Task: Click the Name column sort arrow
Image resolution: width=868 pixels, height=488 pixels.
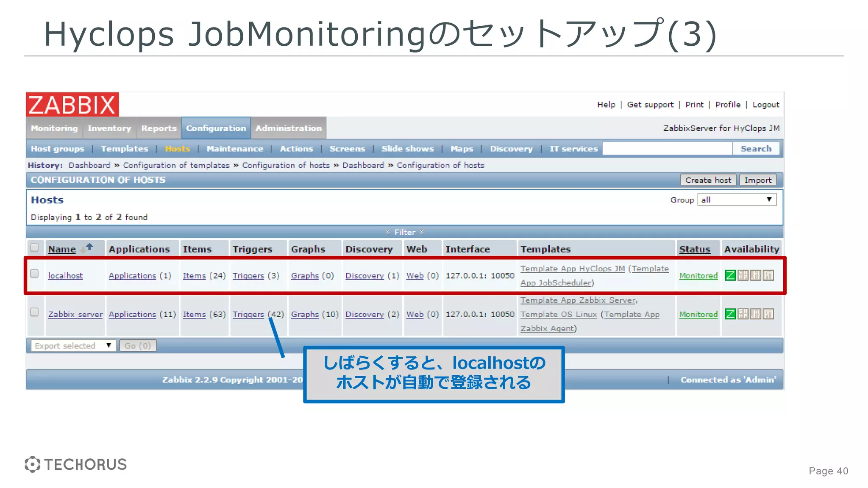Action: click(87, 248)
